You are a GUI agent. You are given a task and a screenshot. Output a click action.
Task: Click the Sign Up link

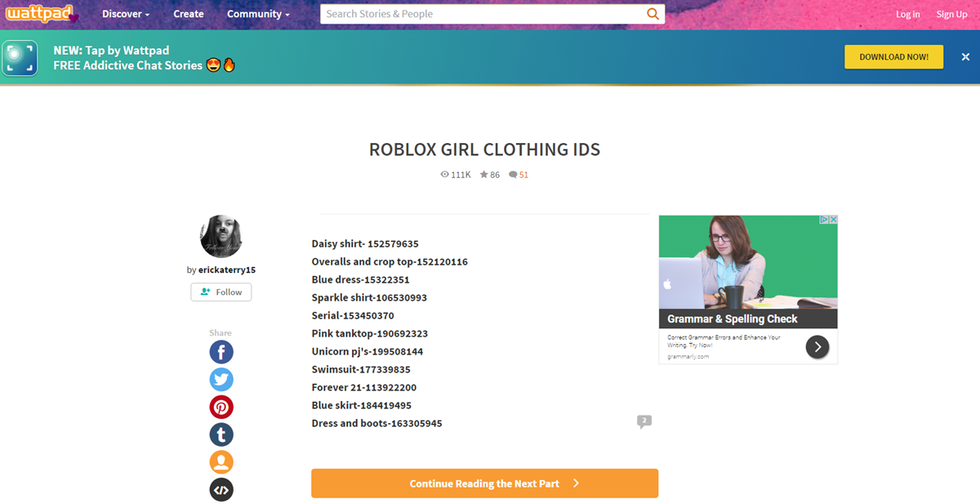tap(951, 14)
